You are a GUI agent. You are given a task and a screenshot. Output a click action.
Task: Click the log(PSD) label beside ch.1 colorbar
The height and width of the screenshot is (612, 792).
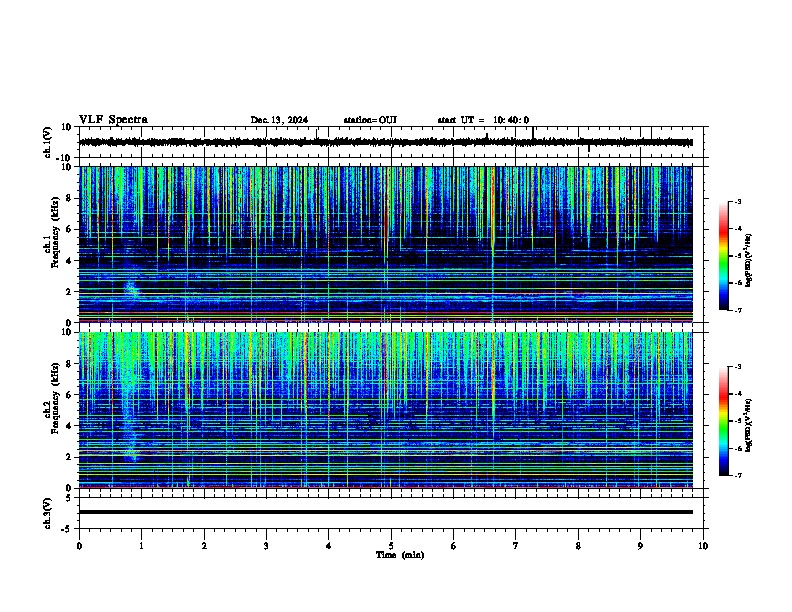click(749, 260)
